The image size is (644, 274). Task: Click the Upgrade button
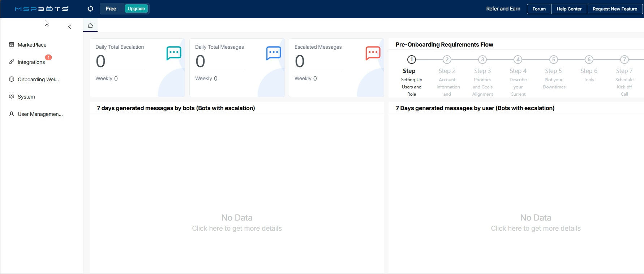pyautogui.click(x=136, y=9)
